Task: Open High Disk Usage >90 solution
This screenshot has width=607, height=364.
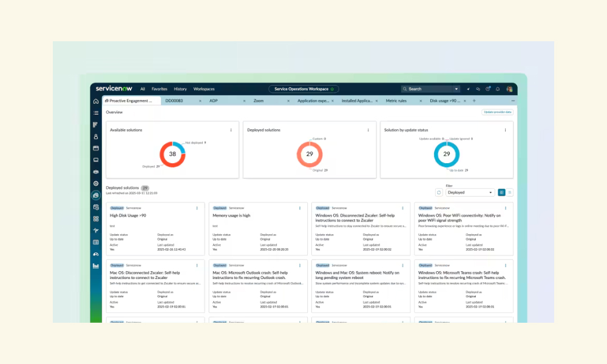Action: [127, 215]
